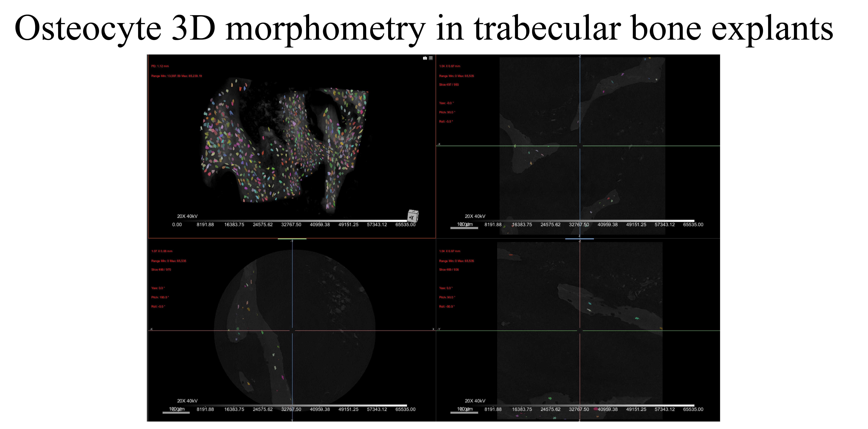Select the 'PD: 1.12 mm' label
The width and height of the screenshot is (868, 429).
pos(160,66)
